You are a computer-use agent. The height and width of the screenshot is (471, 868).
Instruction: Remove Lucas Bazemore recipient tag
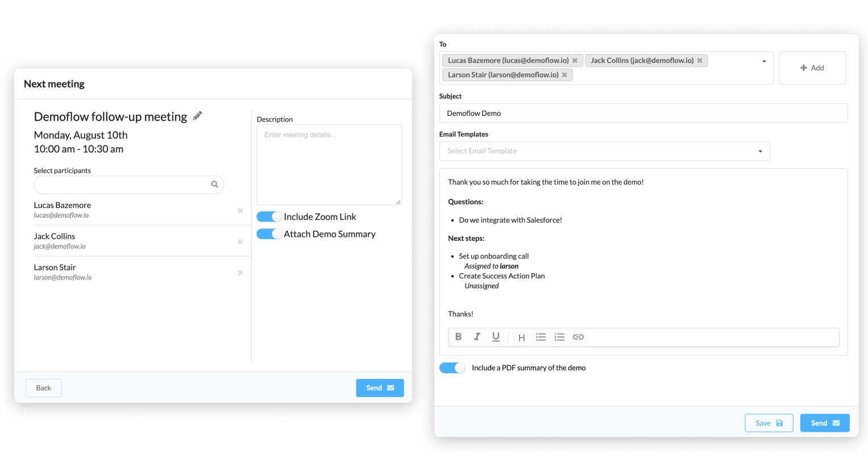point(575,60)
